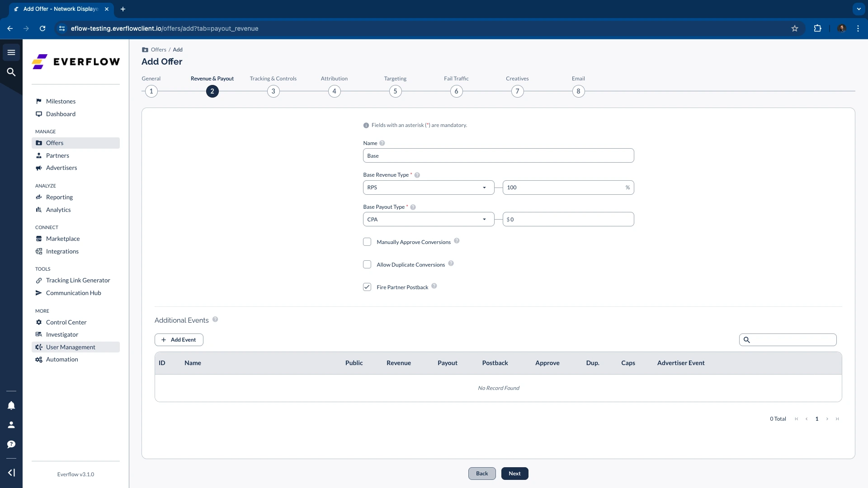
Task: Open the help question bubble icon
Action: [x=11, y=444]
